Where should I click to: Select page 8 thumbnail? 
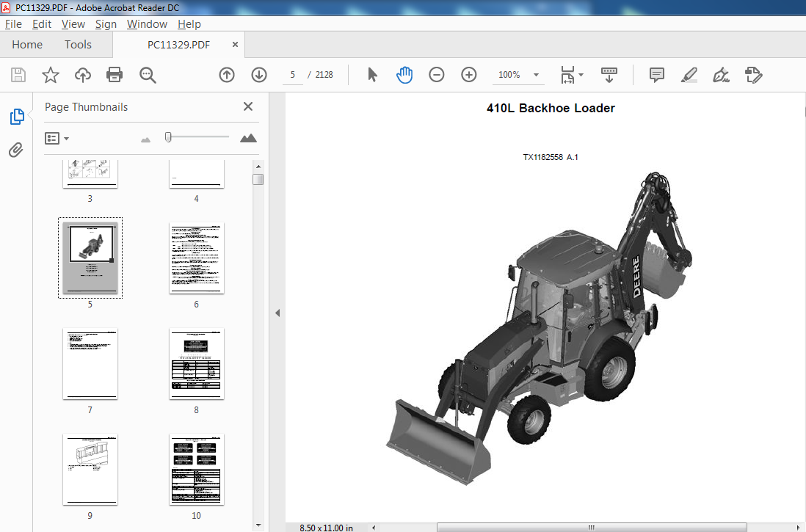[196, 364]
